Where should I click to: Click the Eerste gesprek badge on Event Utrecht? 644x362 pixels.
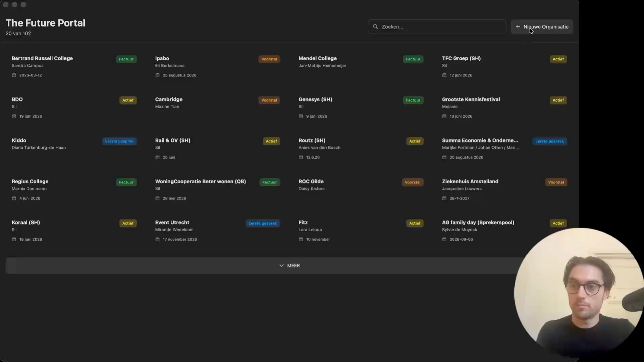pos(263,224)
